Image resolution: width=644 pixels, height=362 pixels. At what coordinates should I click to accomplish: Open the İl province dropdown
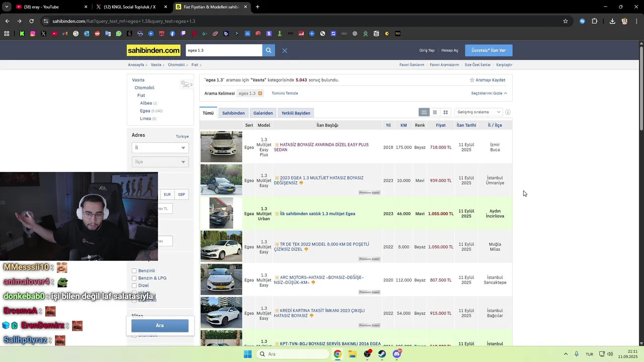pyautogui.click(x=160, y=148)
